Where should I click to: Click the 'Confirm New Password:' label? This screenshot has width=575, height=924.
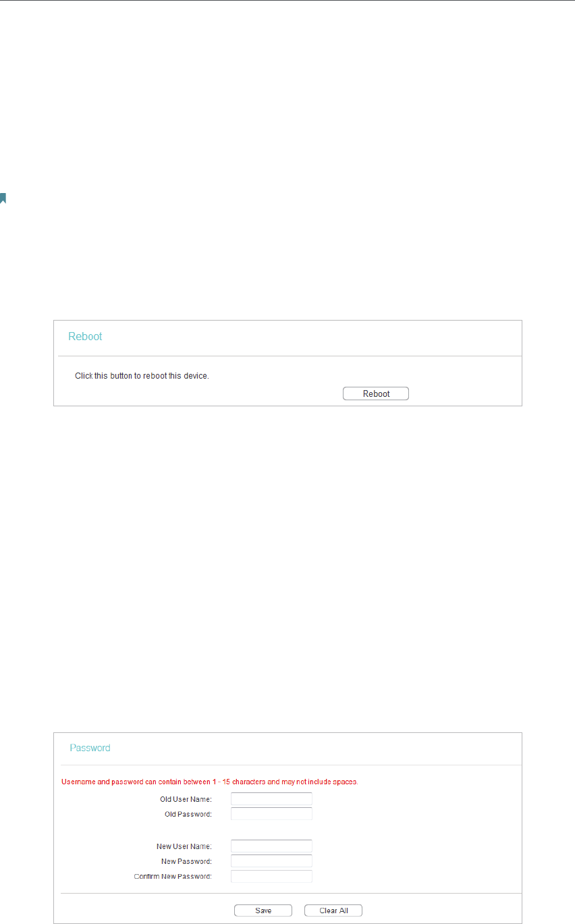coord(173,877)
